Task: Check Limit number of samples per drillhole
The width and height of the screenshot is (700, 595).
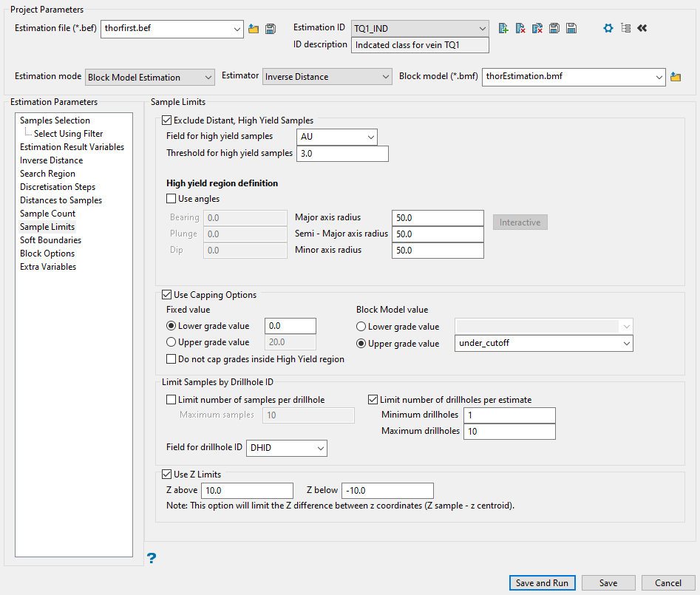Action: pos(172,400)
